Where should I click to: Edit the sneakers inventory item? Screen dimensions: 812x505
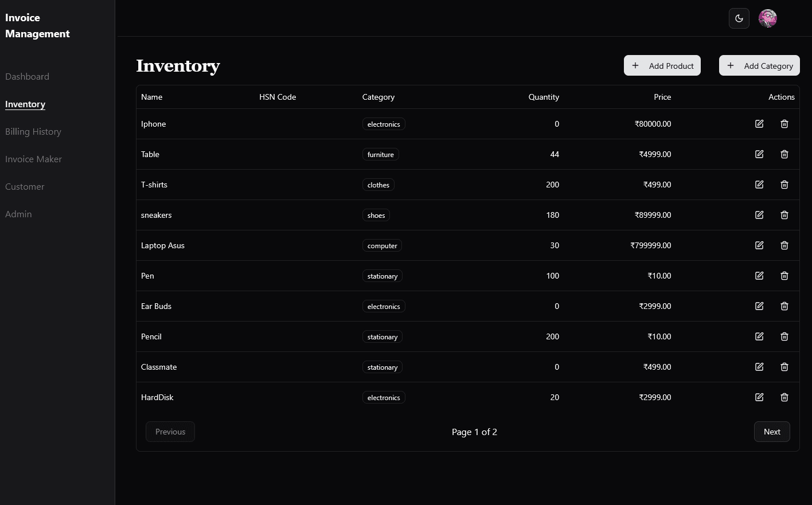coord(759,215)
